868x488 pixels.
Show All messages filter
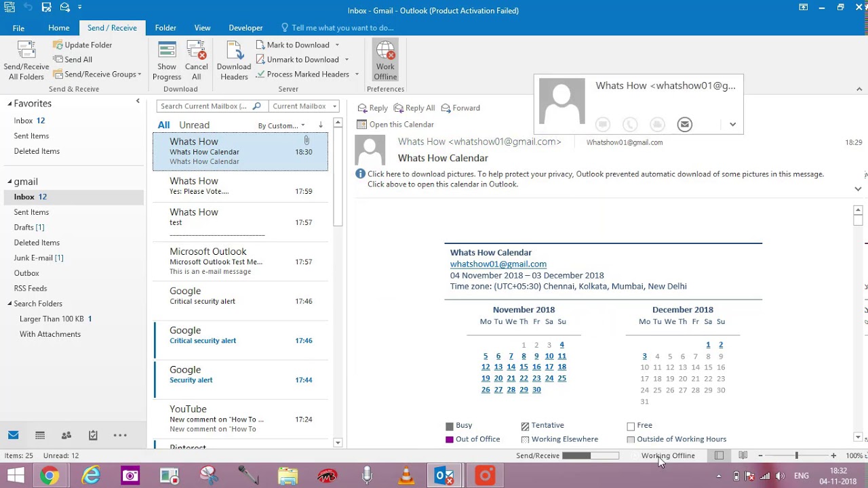coord(164,125)
